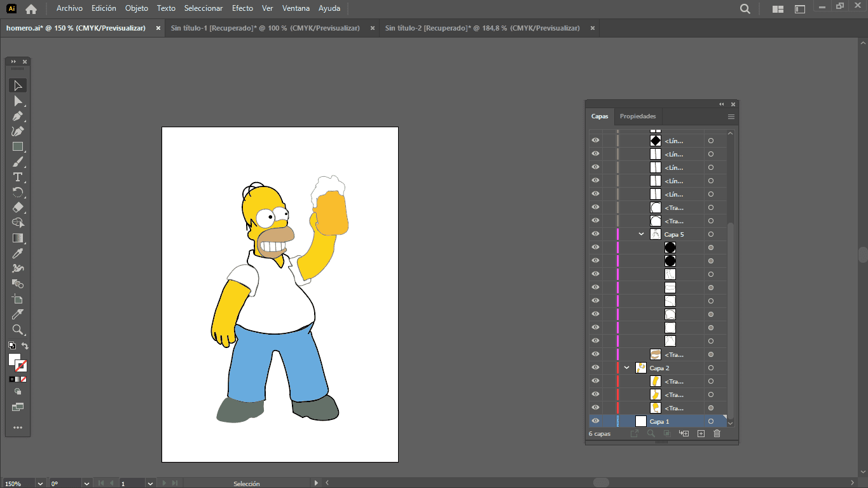
Task: Click target circle for Capa 5
Action: [711, 234]
